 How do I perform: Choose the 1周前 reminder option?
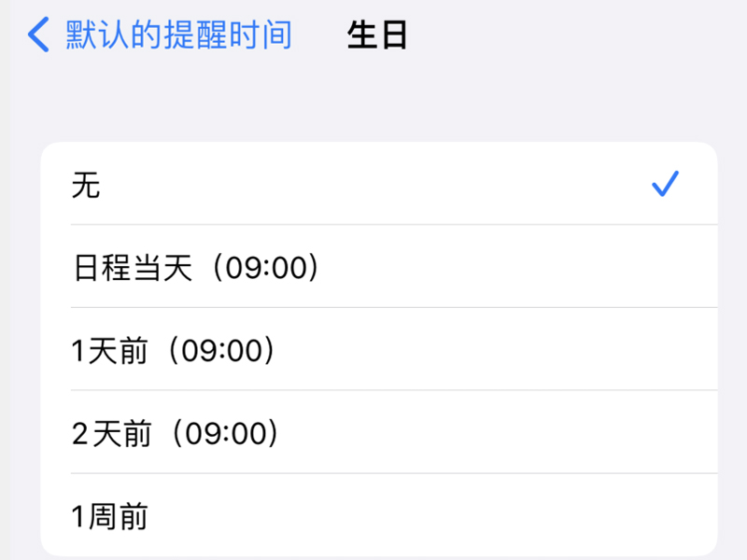pyautogui.click(x=110, y=516)
